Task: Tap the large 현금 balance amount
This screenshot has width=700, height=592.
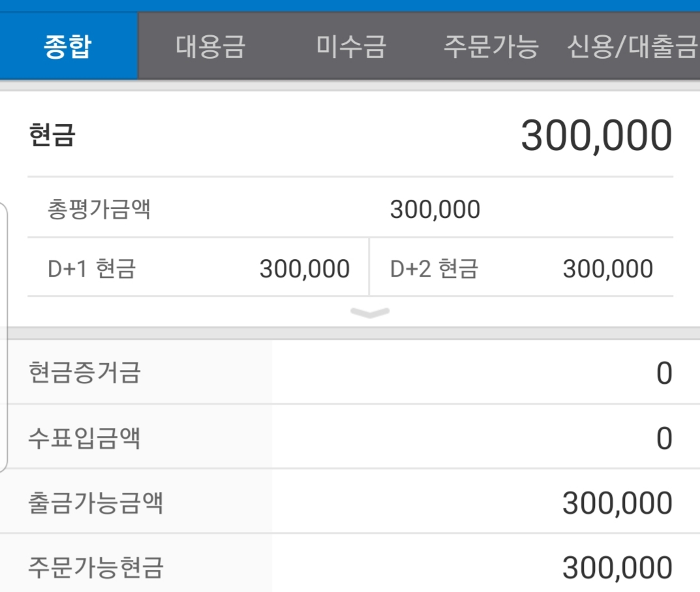Action: (x=596, y=136)
